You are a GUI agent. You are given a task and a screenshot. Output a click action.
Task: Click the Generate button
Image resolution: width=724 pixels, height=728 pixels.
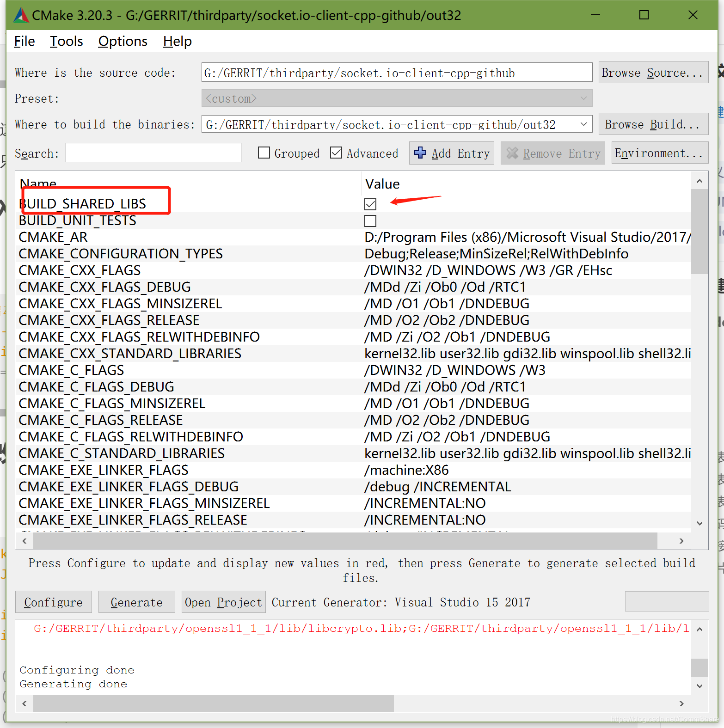point(137,602)
